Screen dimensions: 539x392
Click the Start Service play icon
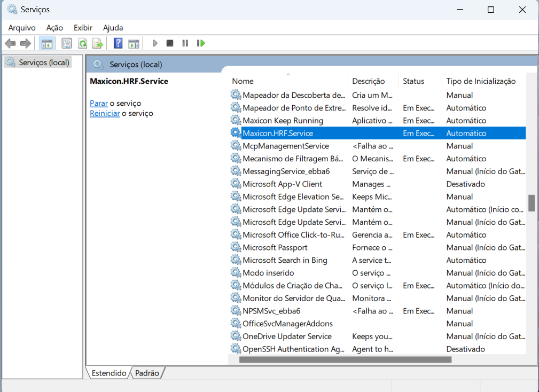pyautogui.click(x=155, y=43)
